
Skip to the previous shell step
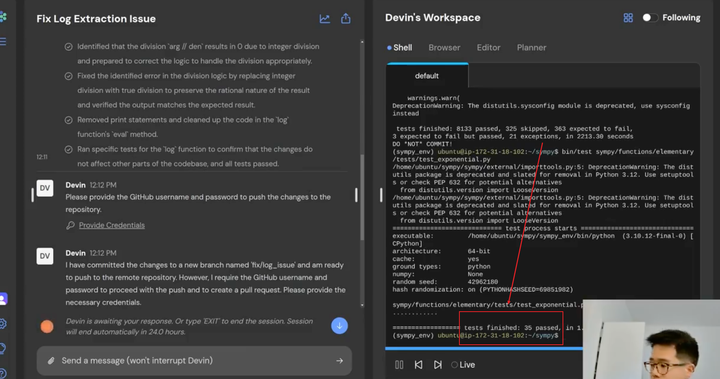click(x=418, y=365)
